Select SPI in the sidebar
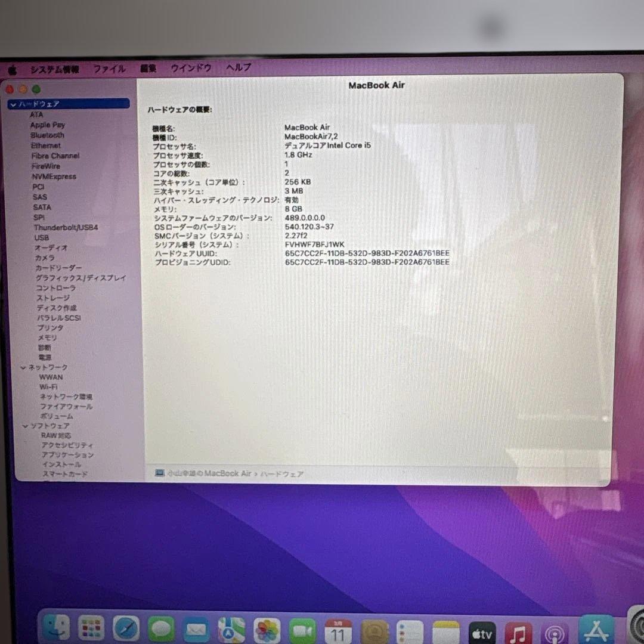 [x=39, y=217]
